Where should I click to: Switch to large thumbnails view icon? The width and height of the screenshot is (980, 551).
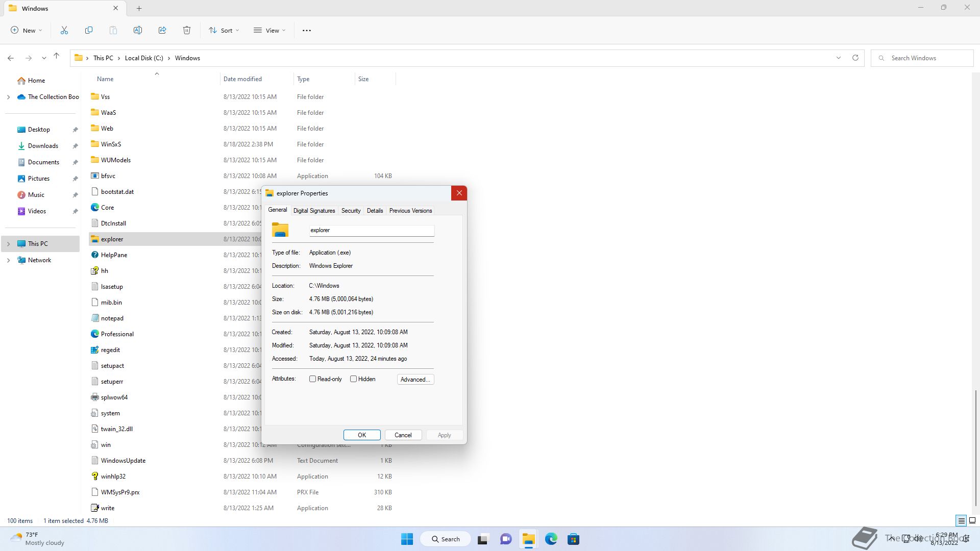(972, 521)
